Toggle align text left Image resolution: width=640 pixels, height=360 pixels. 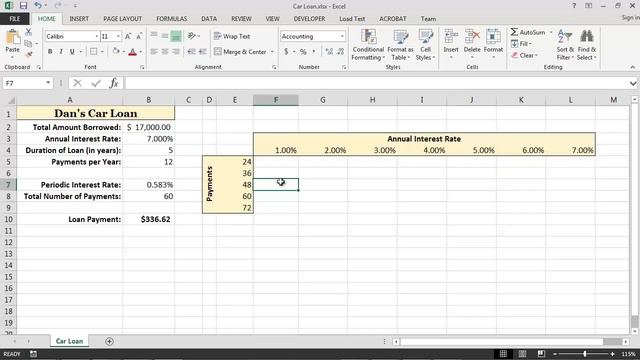coord(154,51)
